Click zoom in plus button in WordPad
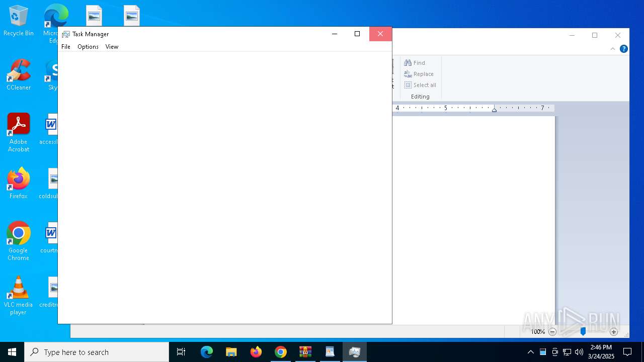The width and height of the screenshot is (644, 362). 614,332
